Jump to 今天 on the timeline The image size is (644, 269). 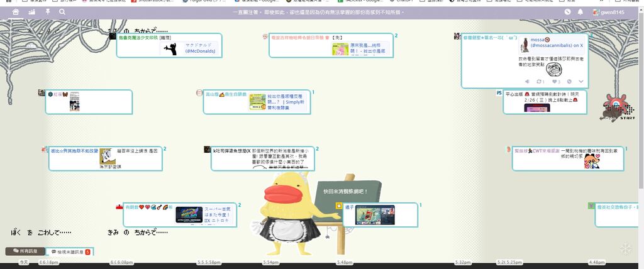point(25,262)
